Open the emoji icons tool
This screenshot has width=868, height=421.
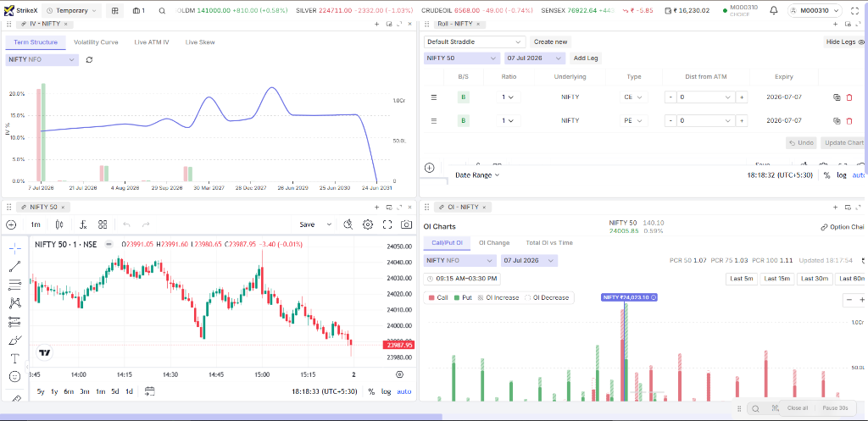coord(15,376)
